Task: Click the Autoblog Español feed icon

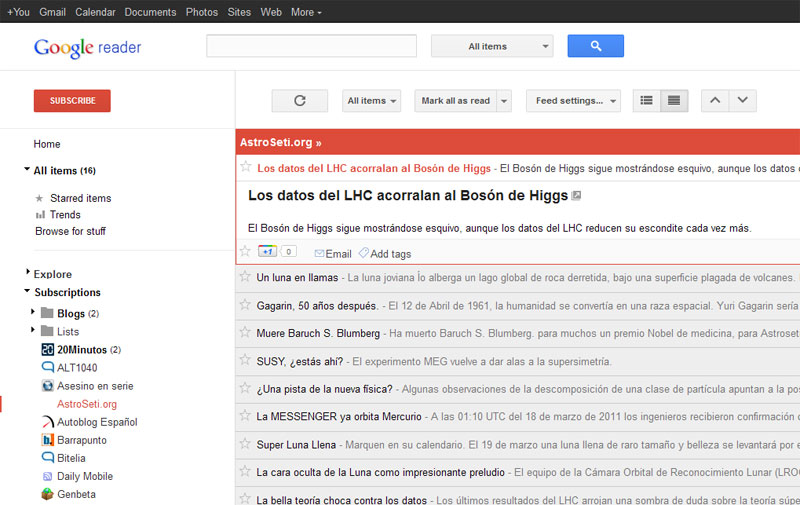Action: click(47, 422)
